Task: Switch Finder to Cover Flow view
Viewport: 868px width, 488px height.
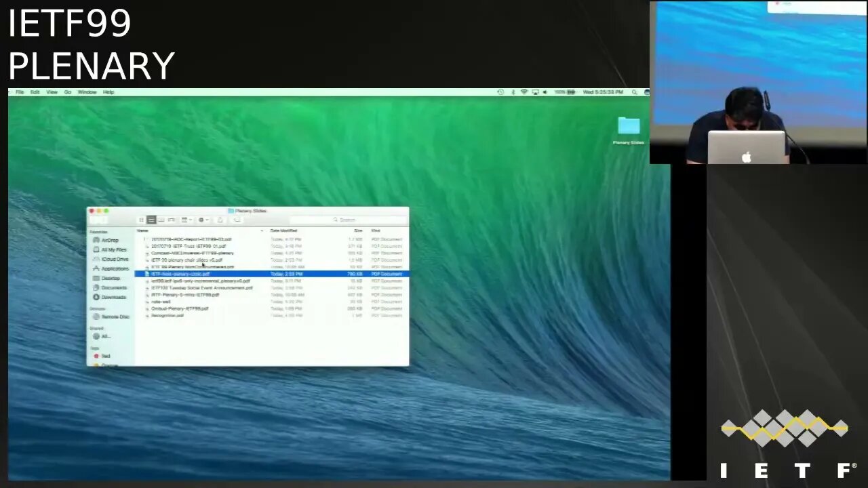Action: click(172, 220)
